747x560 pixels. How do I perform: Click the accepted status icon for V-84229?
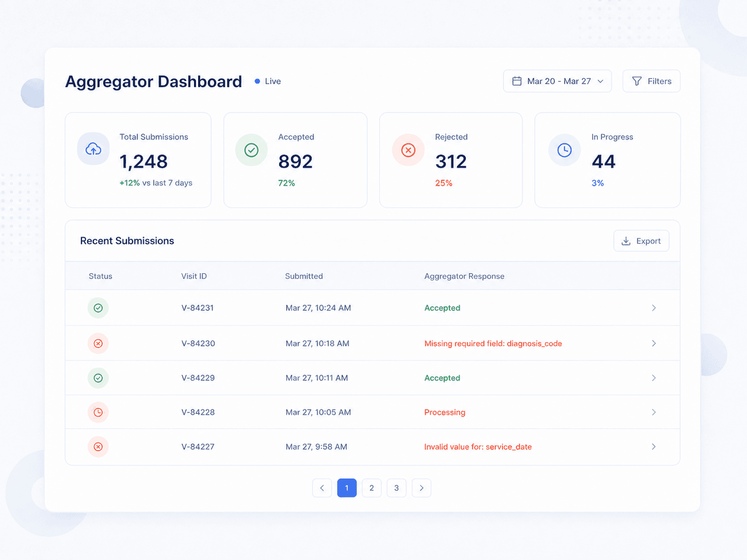pos(98,378)
